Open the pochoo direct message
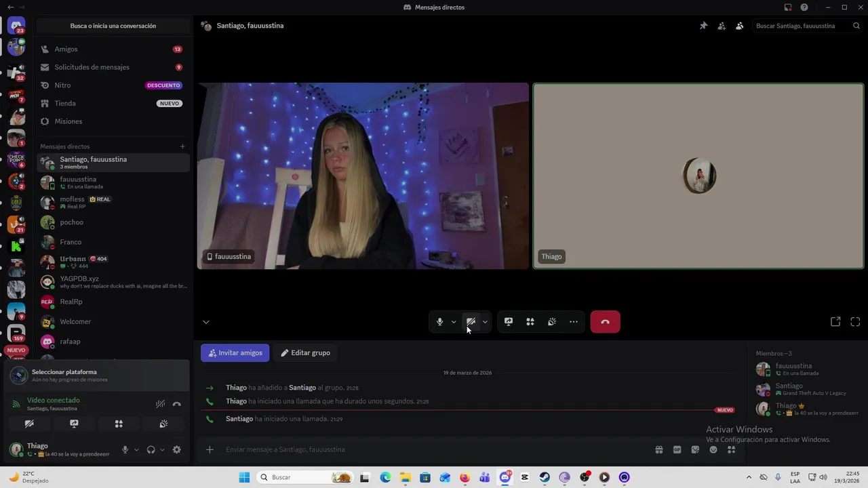868x488 pixels. (113, 222)
